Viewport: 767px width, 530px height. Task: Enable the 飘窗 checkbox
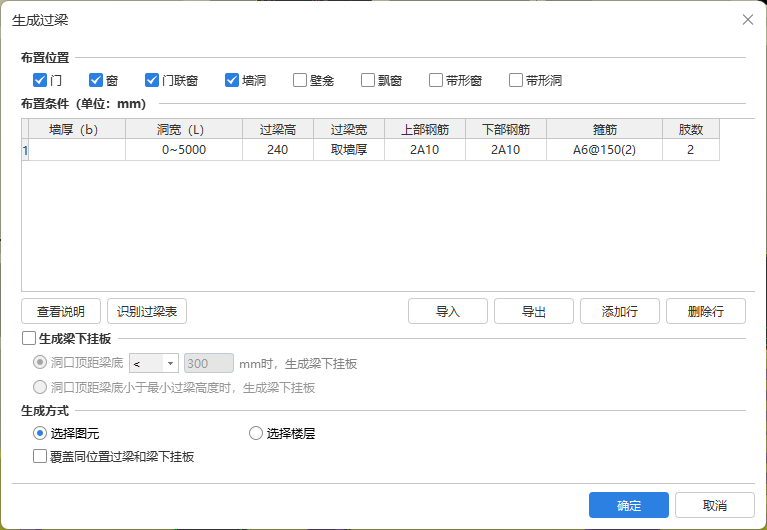pos(368,80)
